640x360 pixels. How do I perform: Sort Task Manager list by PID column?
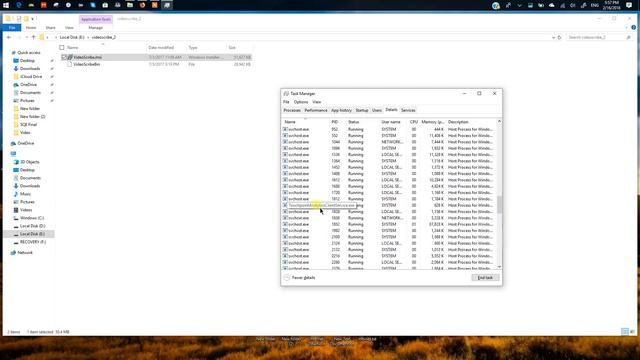coord(335,122)
